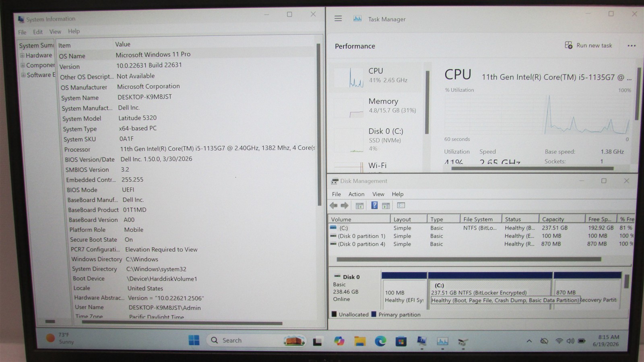The width and height of the screenshot is (644, 362).
Task: Open Action menu in Disk Management
Action: 356,194
